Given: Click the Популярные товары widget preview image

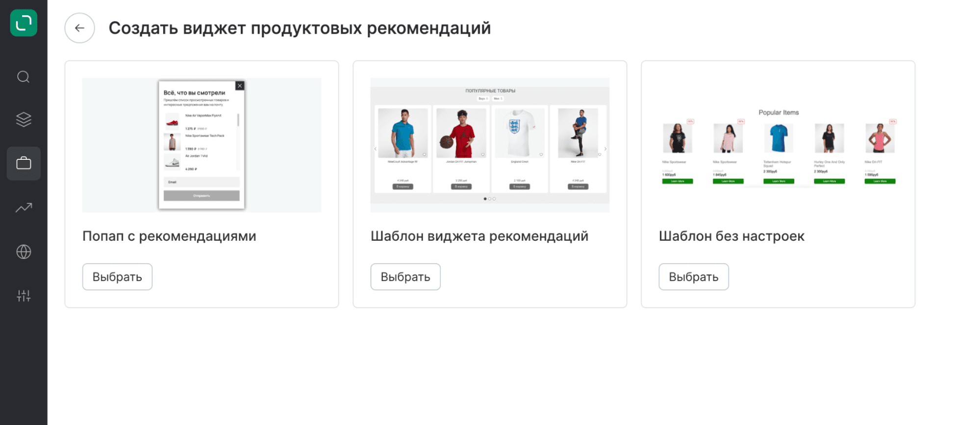Looking at the screenshot, I should [490, 145].
